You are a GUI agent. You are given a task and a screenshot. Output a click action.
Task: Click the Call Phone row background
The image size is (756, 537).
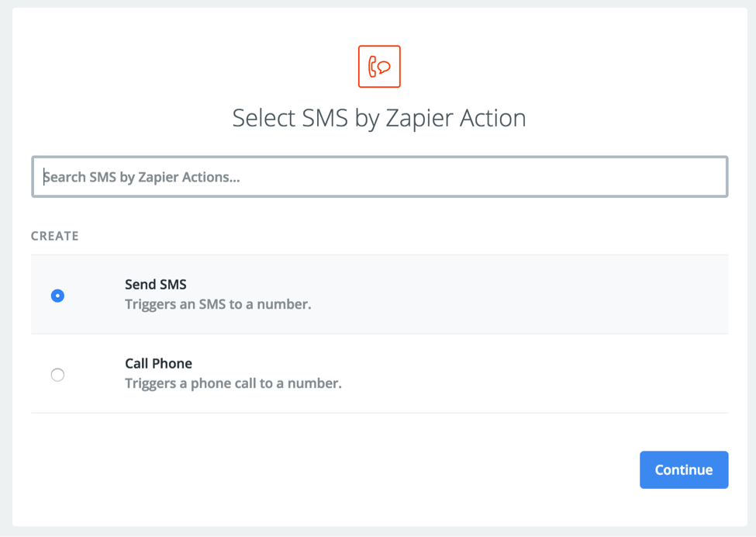[x=379, y=373]
